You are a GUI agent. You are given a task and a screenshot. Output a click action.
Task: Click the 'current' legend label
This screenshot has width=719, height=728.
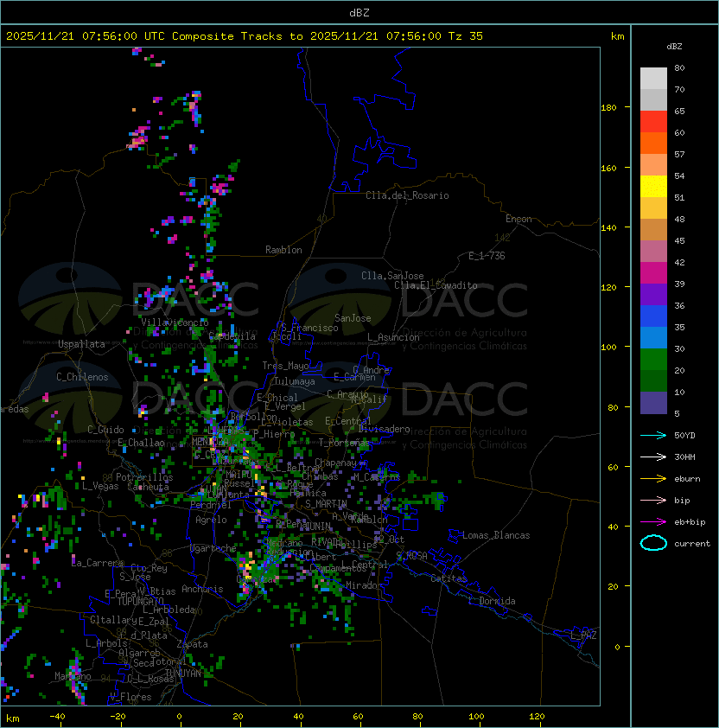click(x=692, y=544)
